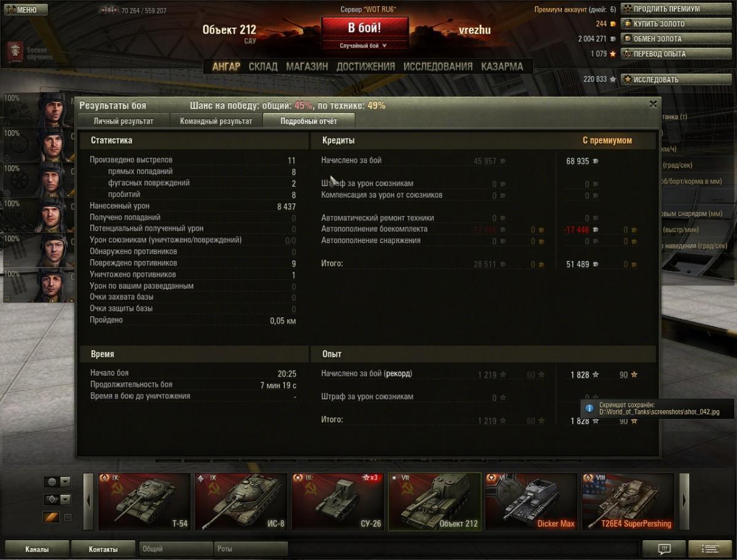
Task: Select the third crew member portrait
Action: (x=53, y=179)
